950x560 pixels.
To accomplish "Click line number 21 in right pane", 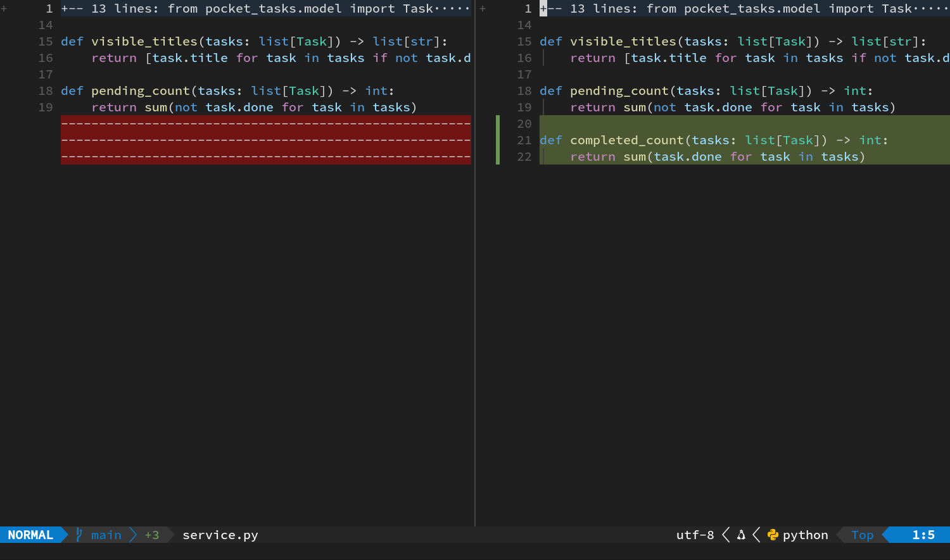I will point(524,140).
